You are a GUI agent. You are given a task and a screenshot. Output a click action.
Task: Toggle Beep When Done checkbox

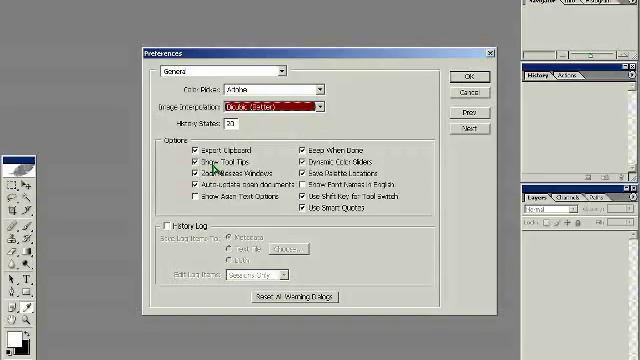302,150
